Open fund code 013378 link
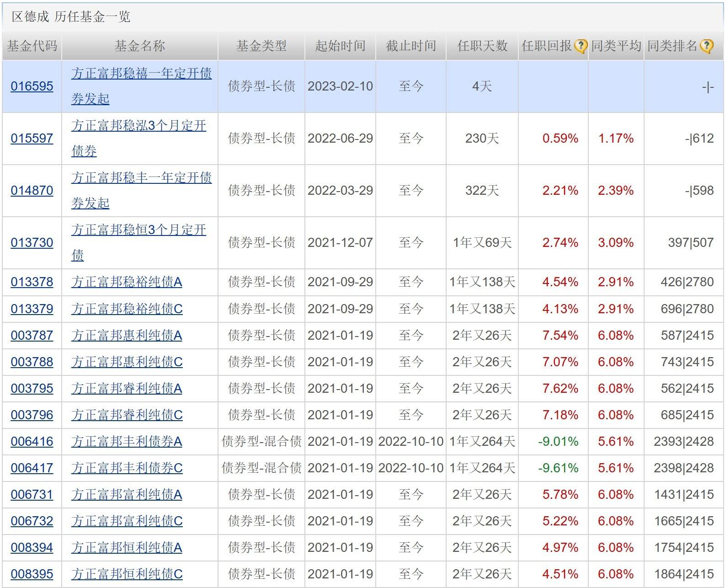Image resolution: width=725 pixels, height=588 pixels. pos(32,282)
